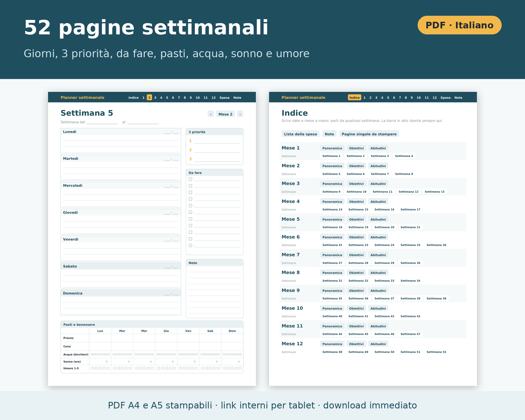
Task: Go to Settimana 1 link
Action: (x=331, y=156)
